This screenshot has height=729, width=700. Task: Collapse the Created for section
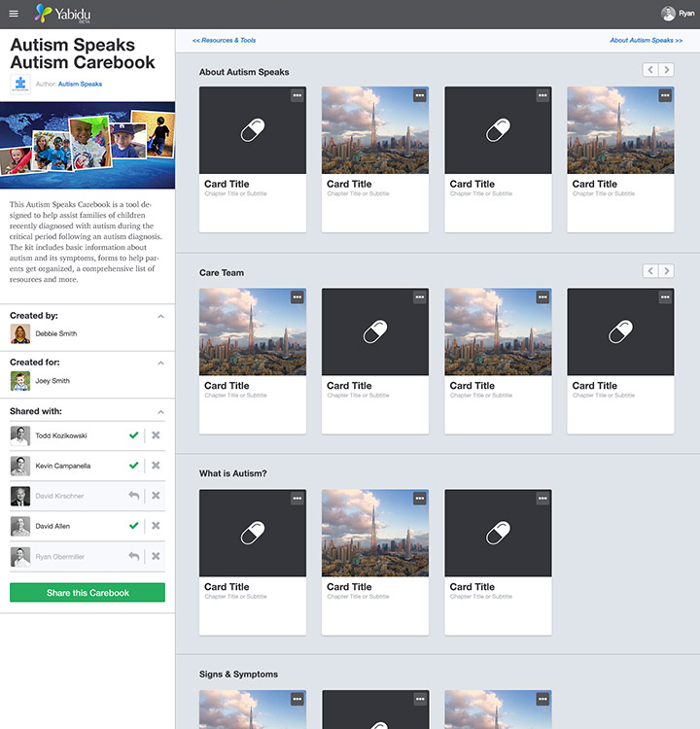click(x=161, y=364)
